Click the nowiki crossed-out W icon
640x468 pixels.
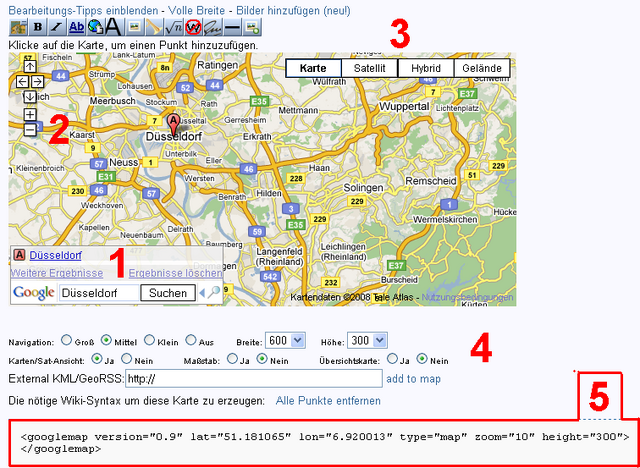point(193,27)
